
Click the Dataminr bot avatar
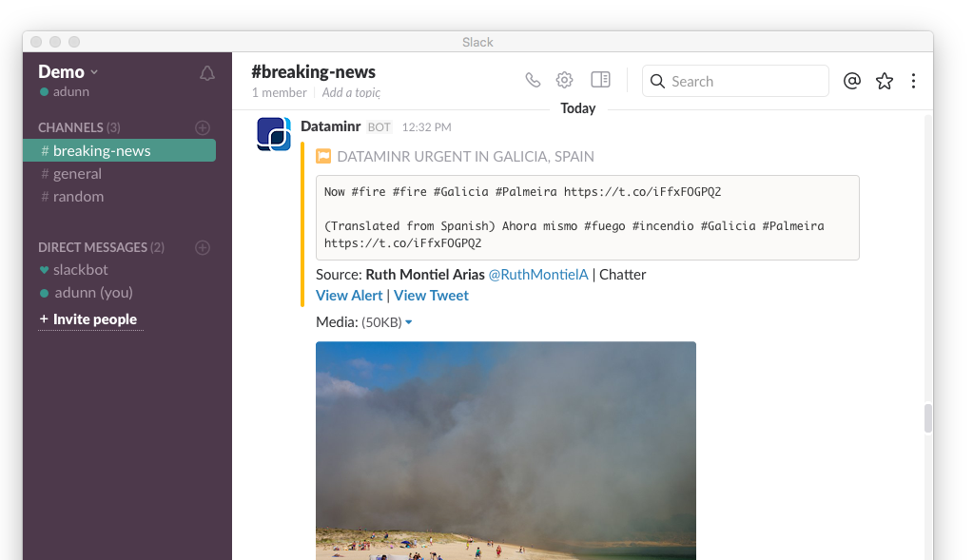pos(274,134)
